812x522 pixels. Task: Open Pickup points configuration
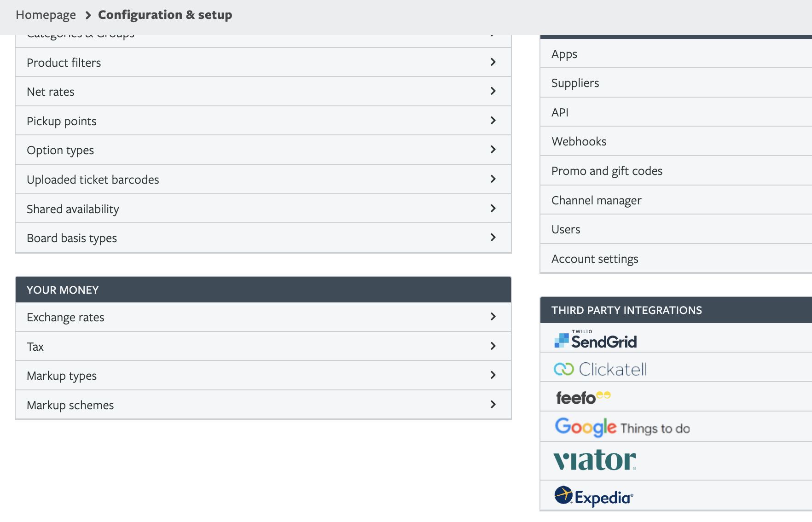[62, 121]
